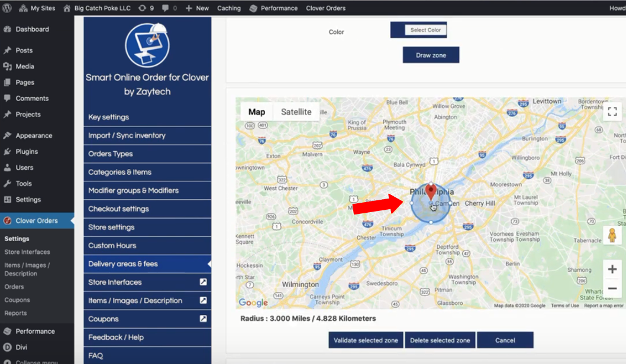Open map Terms of Use link
Viewport: 626px width, 364px height.
click(564, 305)
